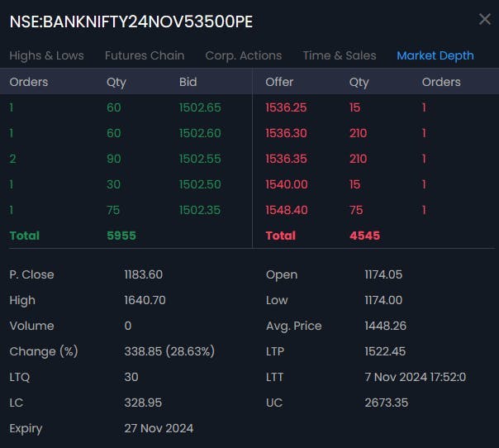Click P. Close value 1183.60
The height and width of the screenshot is (448, 499).
[x=143, y=274]
